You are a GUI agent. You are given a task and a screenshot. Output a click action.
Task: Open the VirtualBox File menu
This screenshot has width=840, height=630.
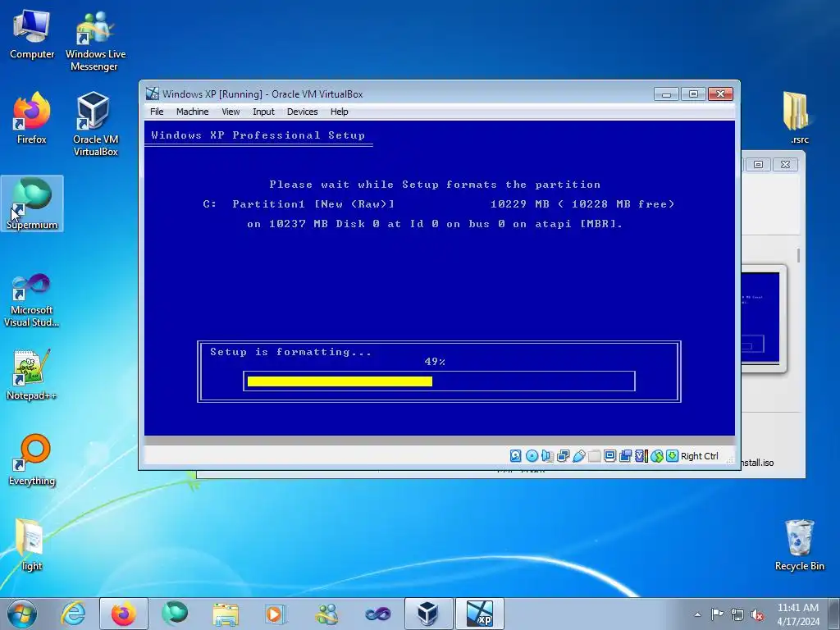pos(157,112)
